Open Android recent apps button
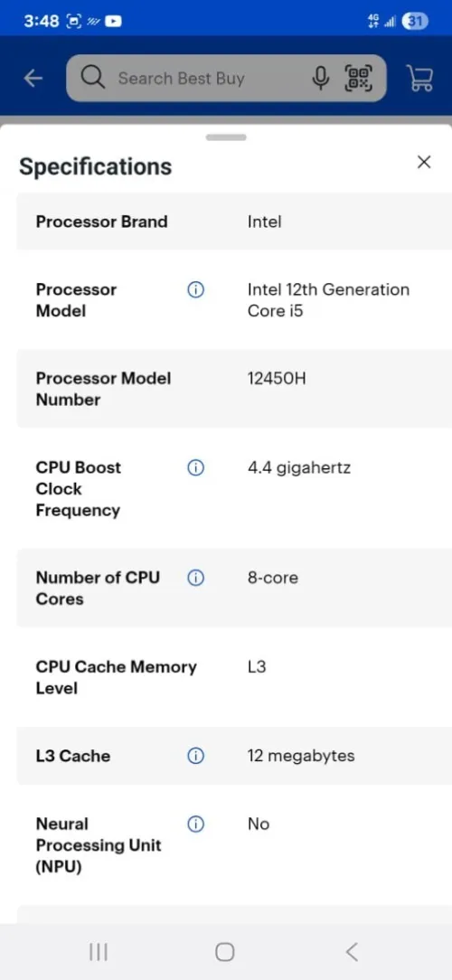The width and height of the screenshot is (452, 980). coord(99,952)
